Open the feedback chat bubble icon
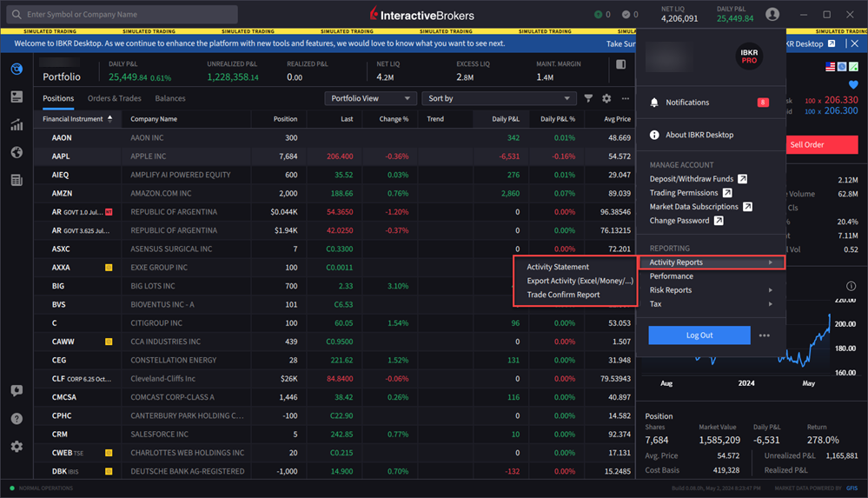 point(17,390)
